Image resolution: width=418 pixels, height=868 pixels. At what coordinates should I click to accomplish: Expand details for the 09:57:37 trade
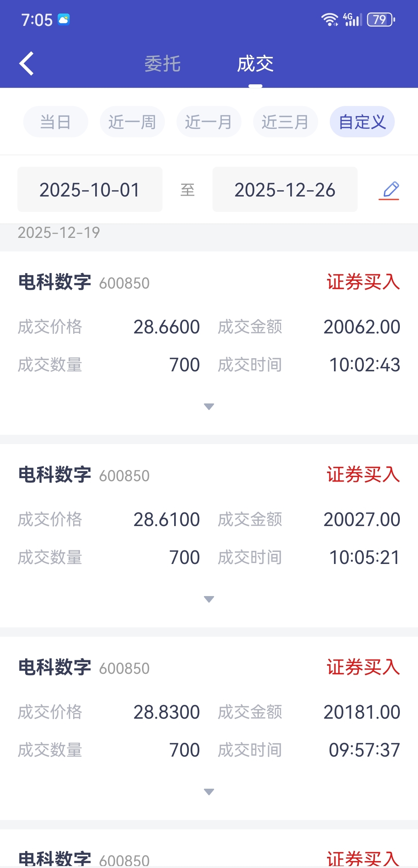coord(209,792)
